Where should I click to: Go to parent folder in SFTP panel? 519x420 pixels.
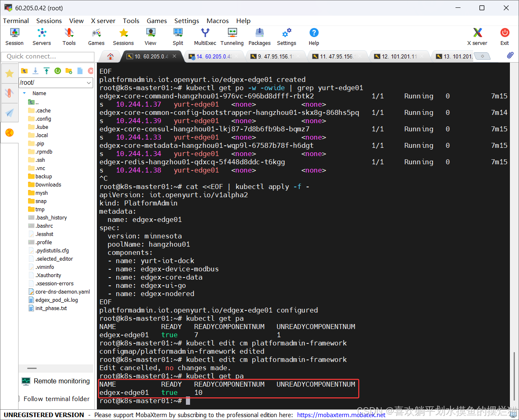click(24, 71)
